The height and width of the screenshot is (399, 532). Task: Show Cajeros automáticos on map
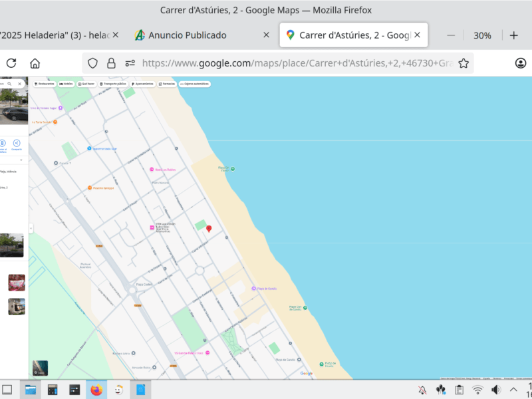tap(194, 84)
